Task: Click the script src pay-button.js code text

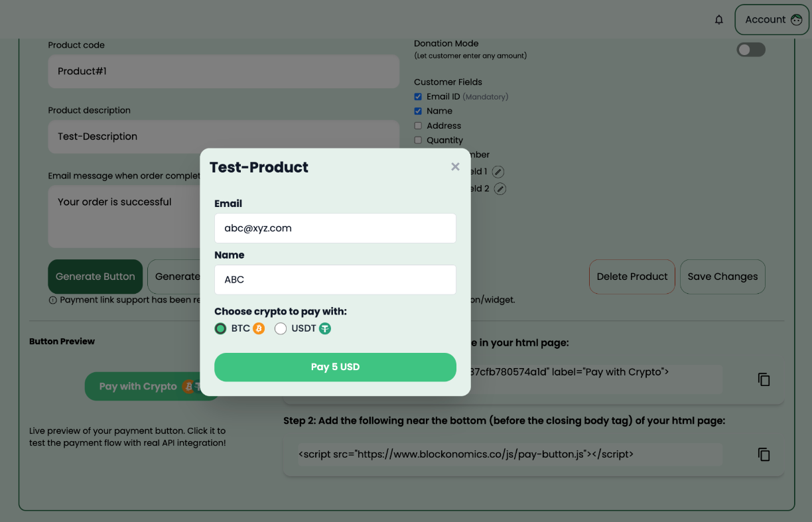Action: tap(466, 454)
